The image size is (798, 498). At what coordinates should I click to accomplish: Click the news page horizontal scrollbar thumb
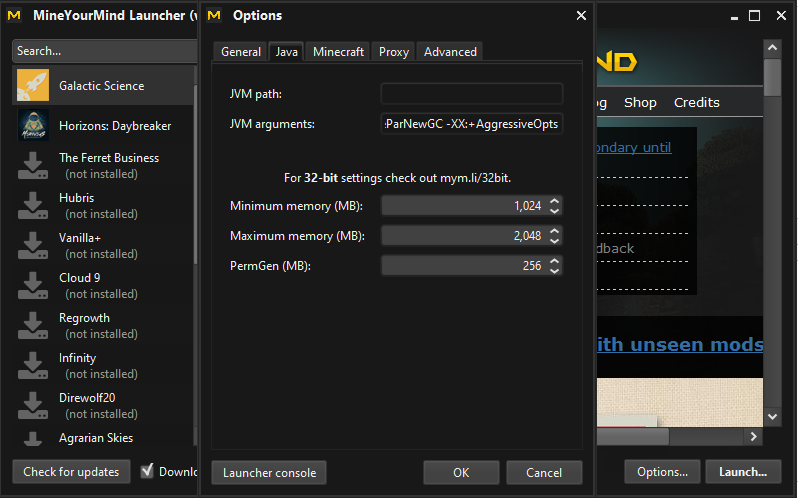(633, 436)
